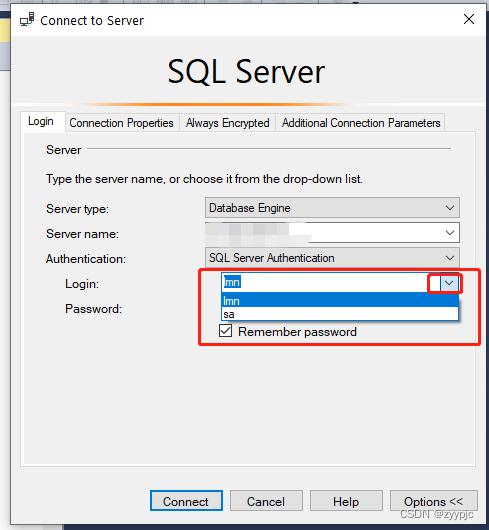Click the Connect button

point(186,501)
